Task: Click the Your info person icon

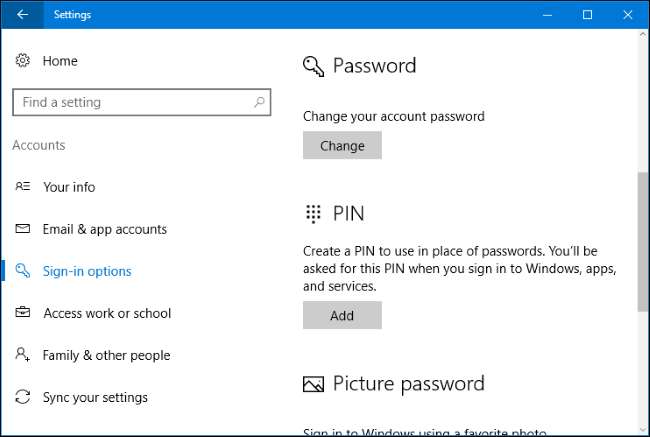Action: point(23,187)
